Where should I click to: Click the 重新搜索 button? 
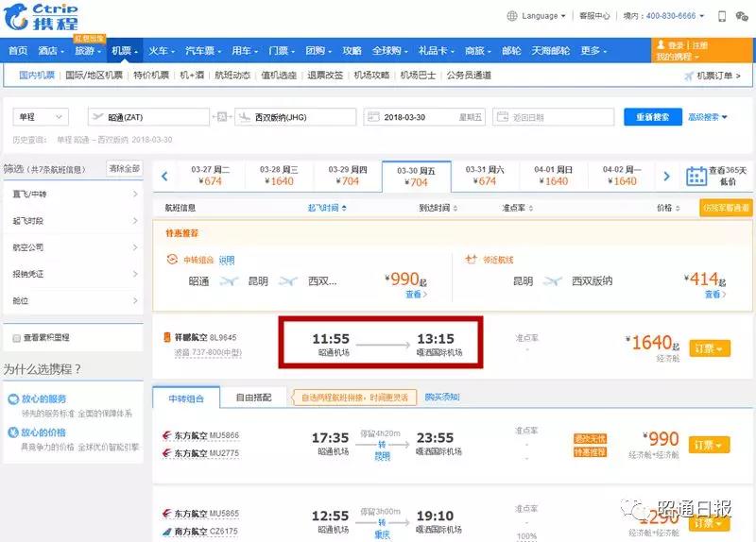653,117
